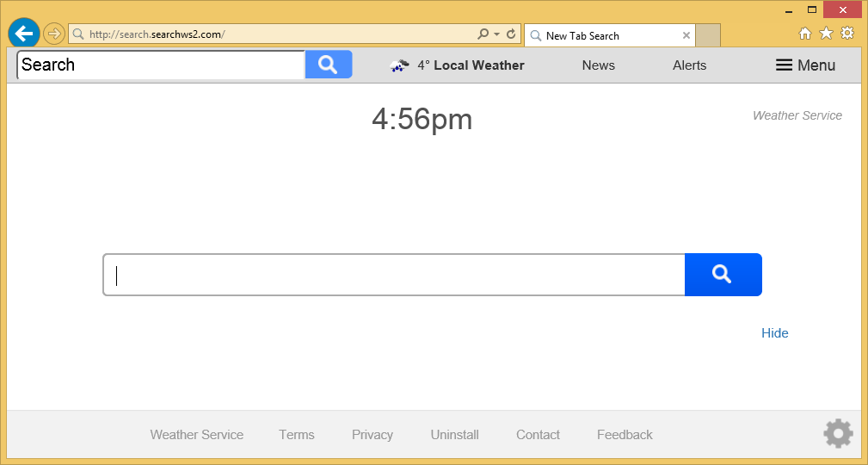Open page settings gear in footer
This screenshot has height=465, width=868.
pos(838,433)
